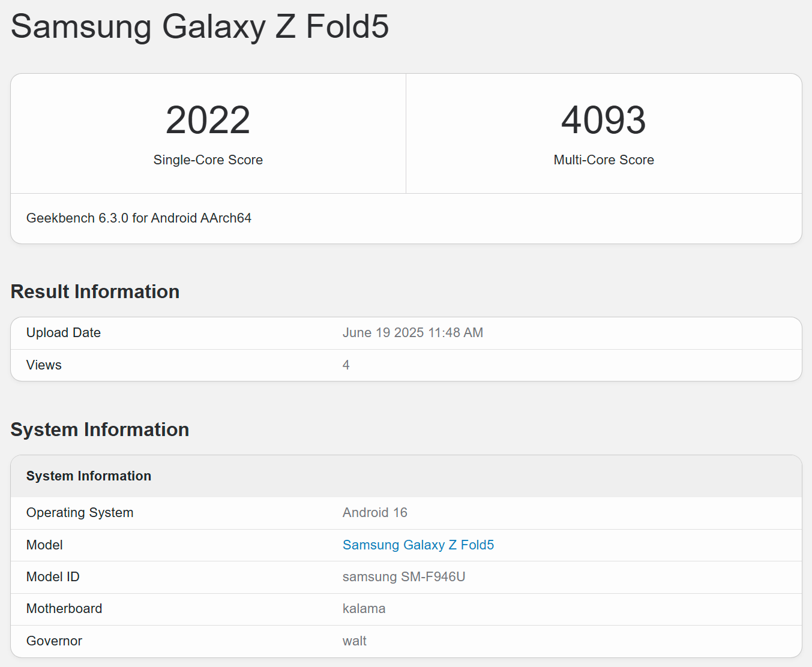Screen dimensions: 812x667
Task: Click the Android 16 value
Action: coord(374,513)
